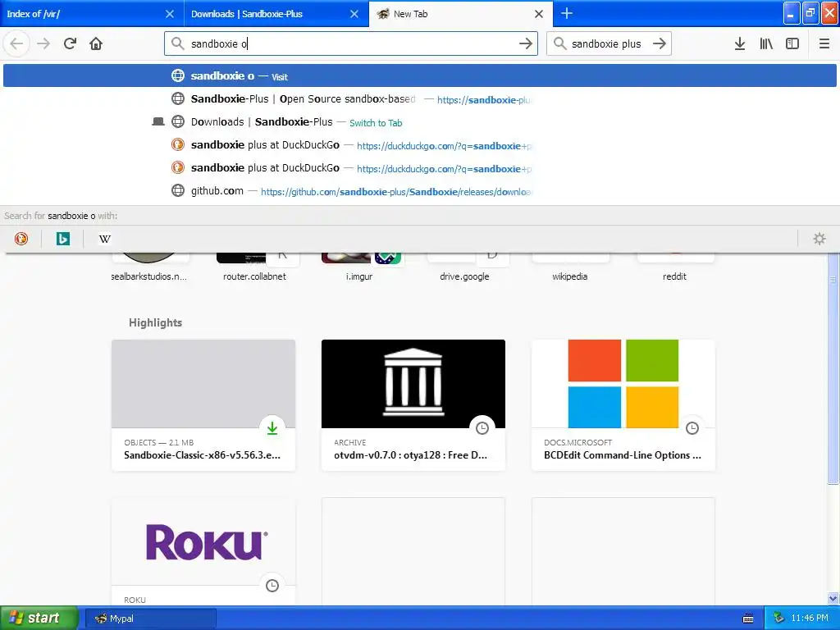This screenshot has height=630, width=840.
Task: Open the wikipedia top site tile
Action: coord(569,267)
